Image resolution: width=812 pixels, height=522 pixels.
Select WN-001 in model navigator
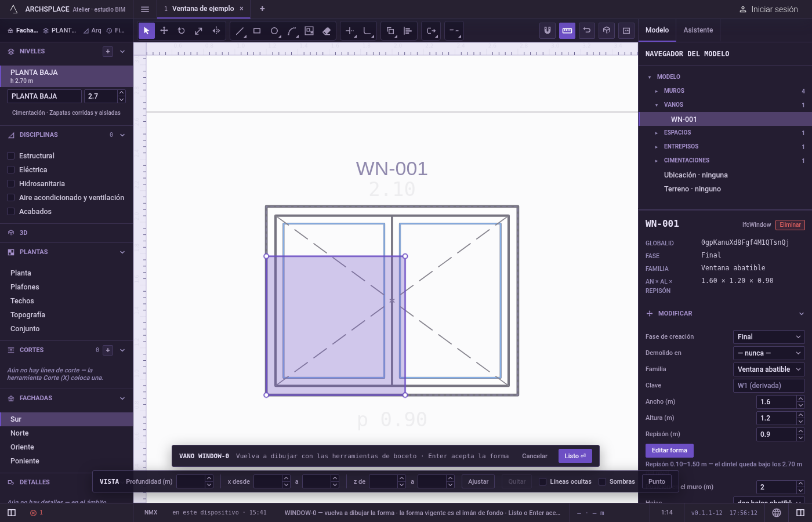(x=725, y=119)
